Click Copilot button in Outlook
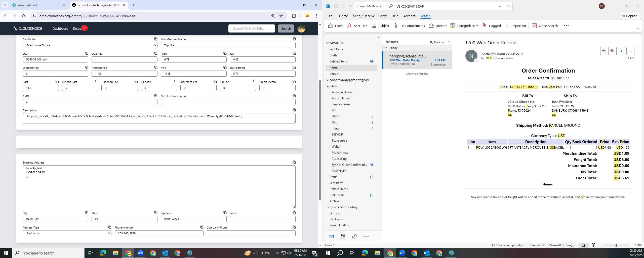 tap(631, 16)
